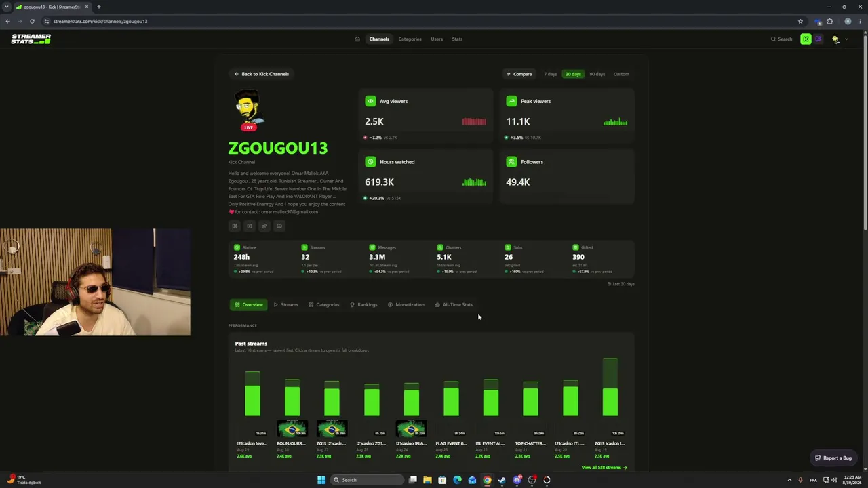Viewport: 868px width, 488px height.
Task: Open the Aug 24 stream thumbnail
Action: click(411, 428)
